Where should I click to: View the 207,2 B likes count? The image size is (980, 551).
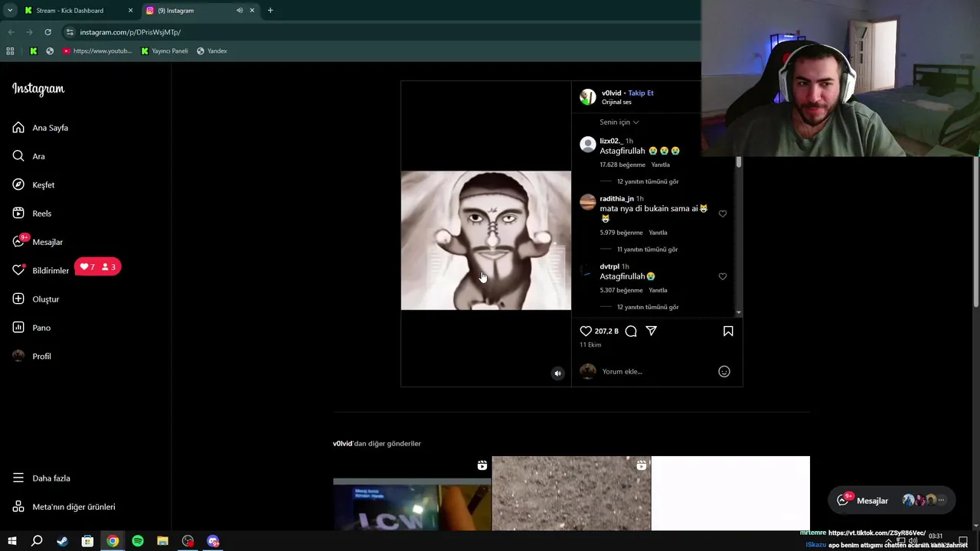click(606, 331)
